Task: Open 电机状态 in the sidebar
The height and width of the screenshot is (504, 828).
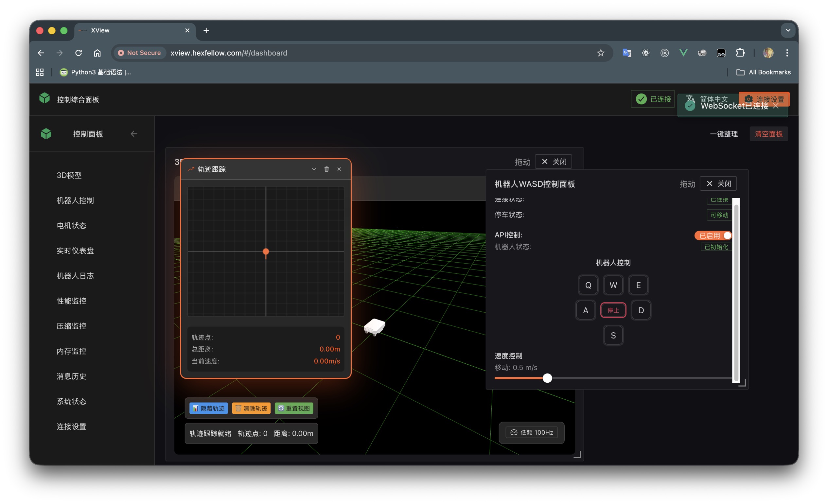Action: pyautogui.click(x=71, y=225)
